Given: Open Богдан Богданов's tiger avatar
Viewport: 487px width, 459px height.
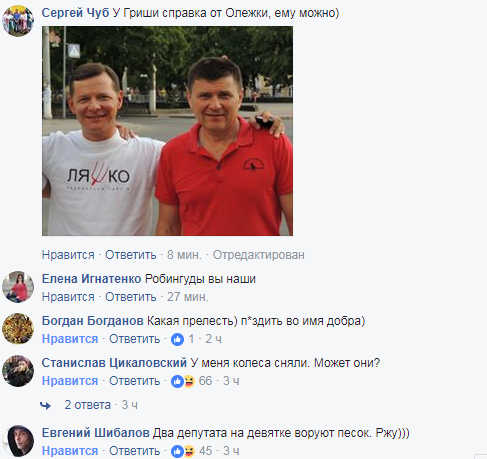Looking at the screenshot, I should tap(18, 329).
